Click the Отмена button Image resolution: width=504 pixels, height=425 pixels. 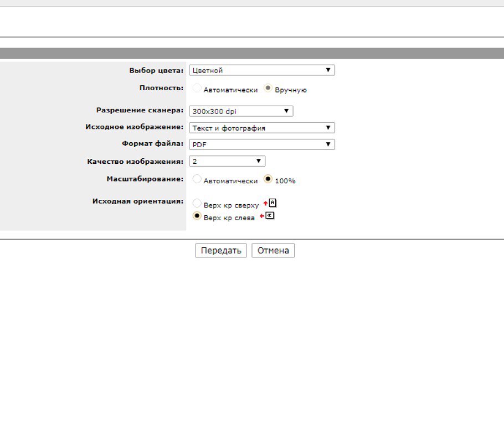pos(273,250)
